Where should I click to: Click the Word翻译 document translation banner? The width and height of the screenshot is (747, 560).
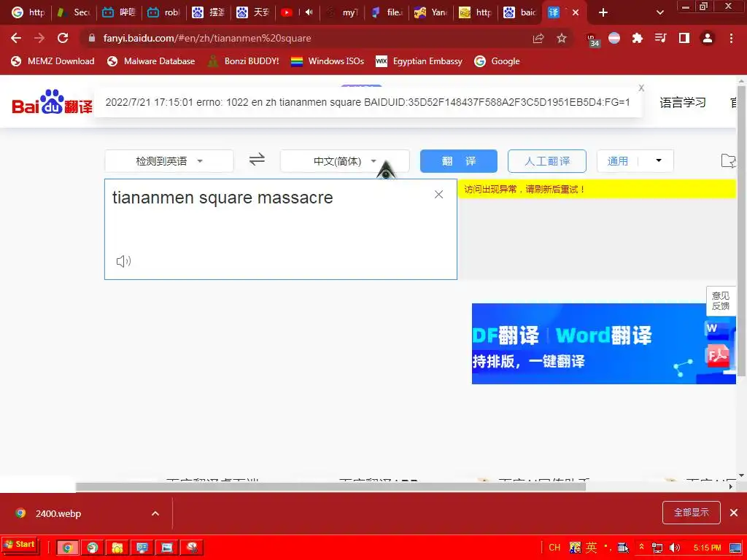pos(603,343)
